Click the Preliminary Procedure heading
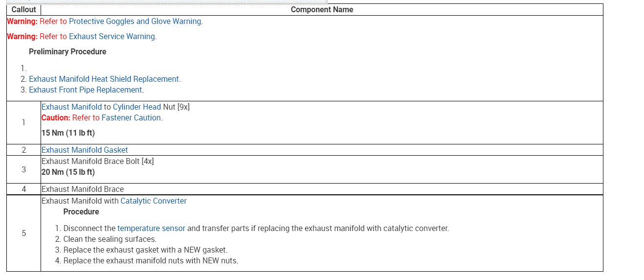Viewport: 644px width, 280px height. click(x=67, y=52)
